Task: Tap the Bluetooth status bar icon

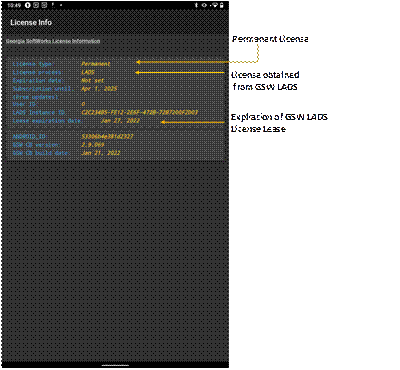Action: point(196,5)
